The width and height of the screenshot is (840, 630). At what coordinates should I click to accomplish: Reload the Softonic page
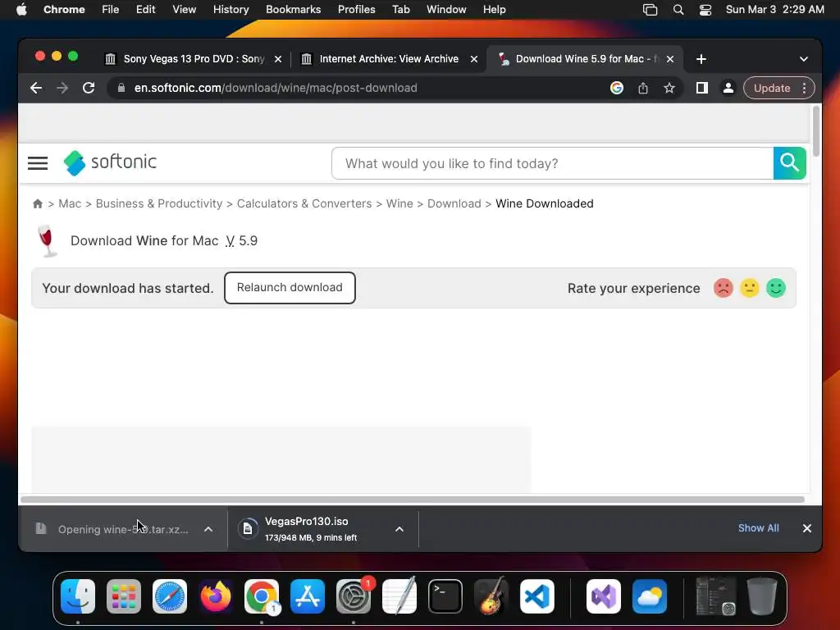click(x=89, y=88)
